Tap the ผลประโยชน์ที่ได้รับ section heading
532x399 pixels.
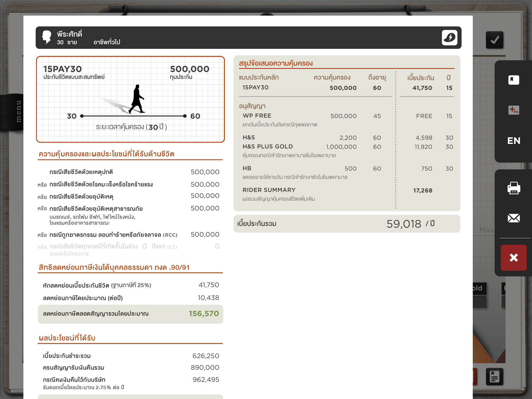tap(67, 338)
